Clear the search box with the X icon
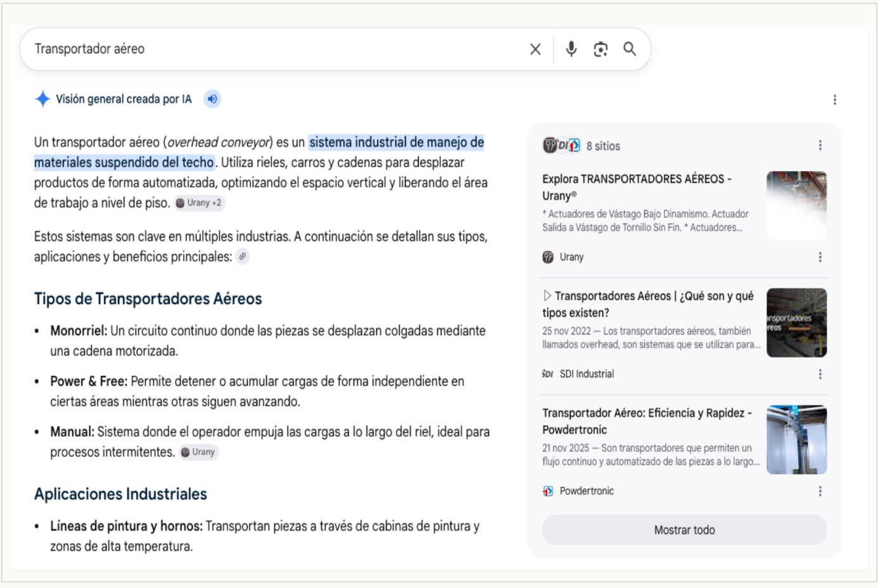Screen dimensions: 878x588 pyautogui.click(x=535, y=49)
